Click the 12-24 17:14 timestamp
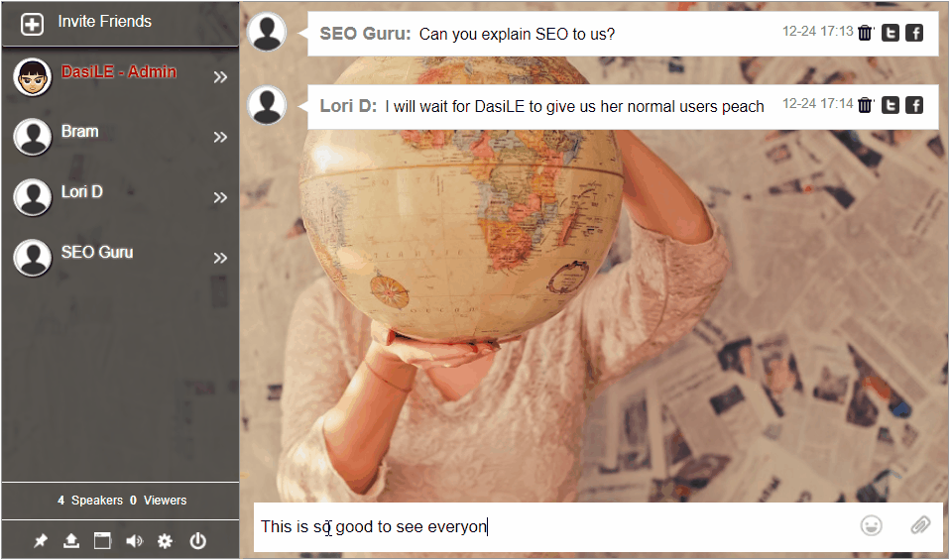The image size is (950, 560). [818, 104]
